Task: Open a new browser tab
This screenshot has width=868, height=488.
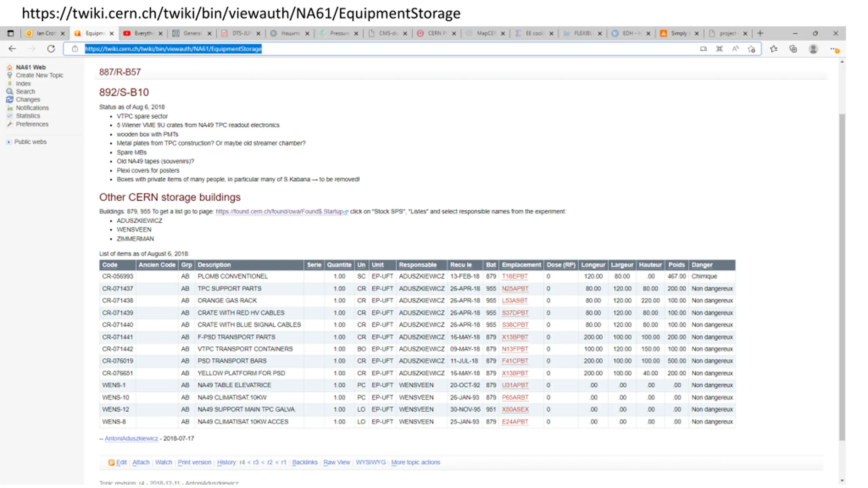Action: [x=760, y=33]
